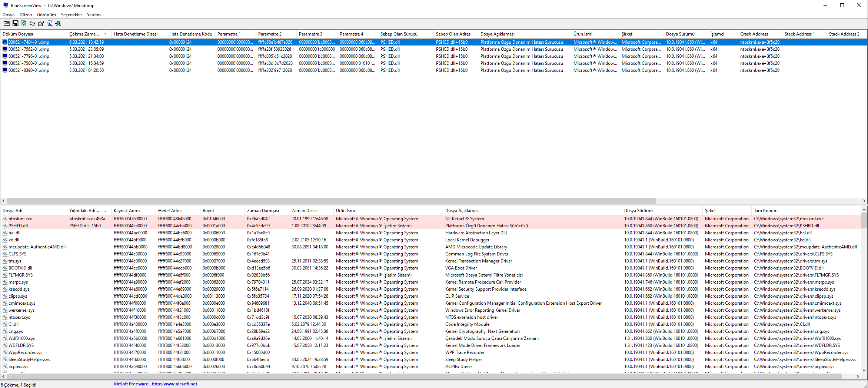Click the file icon next to FLTMGR.SYS
Screen dimensions: 868x388
pos(5,275)
